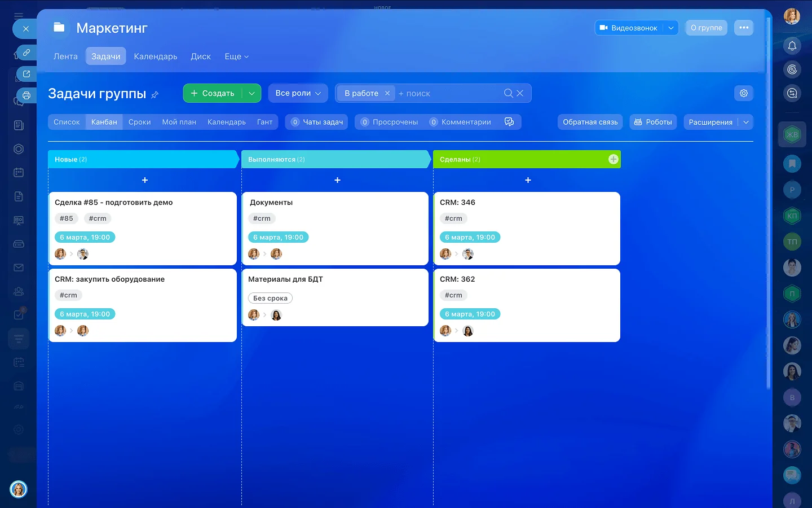Open the chat search icon
The image size is (812, 508).
click(x=792, y=93)
